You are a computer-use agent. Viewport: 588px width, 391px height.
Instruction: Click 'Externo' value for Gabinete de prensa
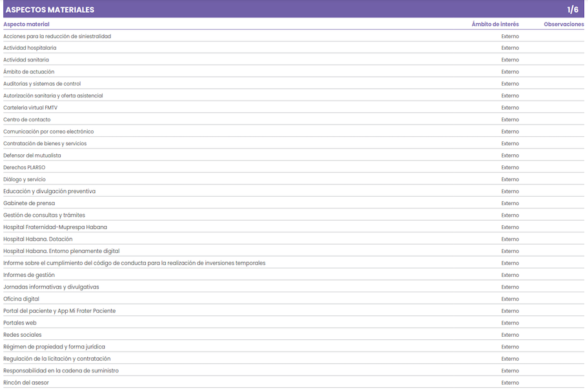(510, 203)
